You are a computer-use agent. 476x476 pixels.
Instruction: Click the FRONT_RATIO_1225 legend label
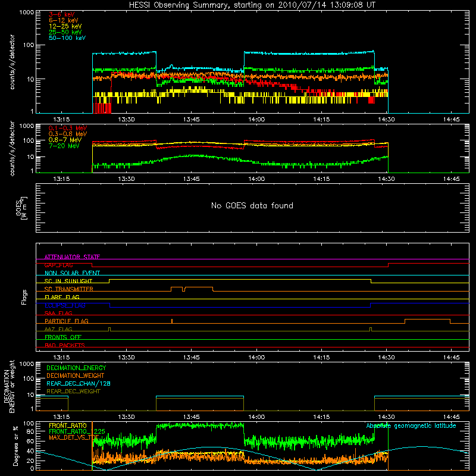point(77,431)
